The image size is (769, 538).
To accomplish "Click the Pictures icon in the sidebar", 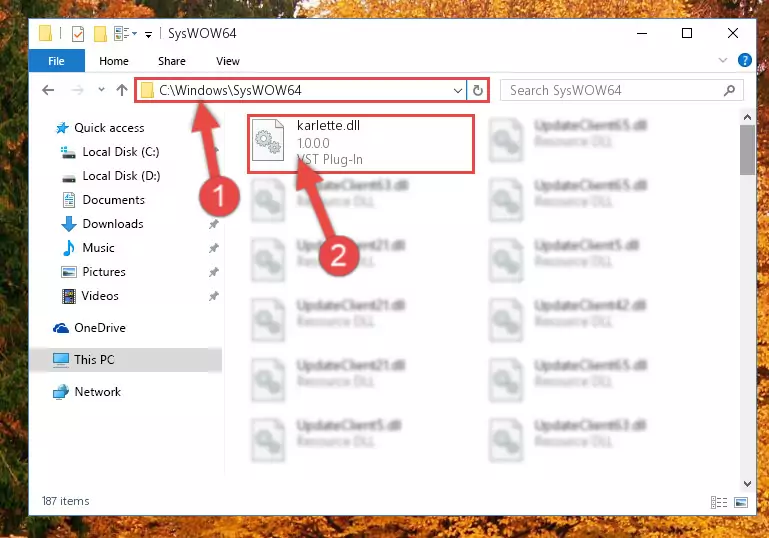I will click(x=69, y=272).
